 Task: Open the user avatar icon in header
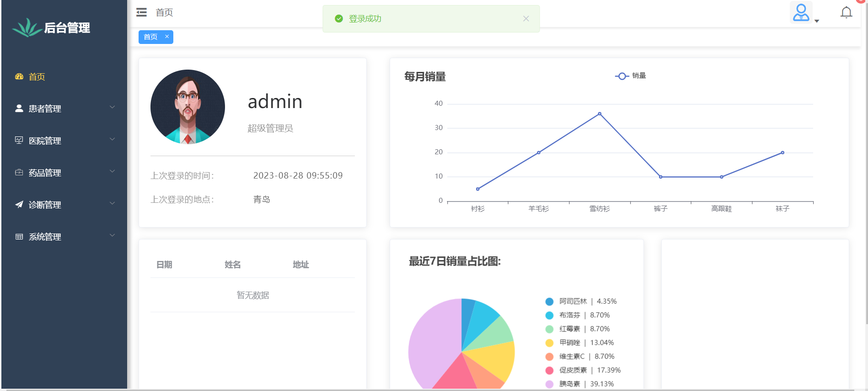801,12
